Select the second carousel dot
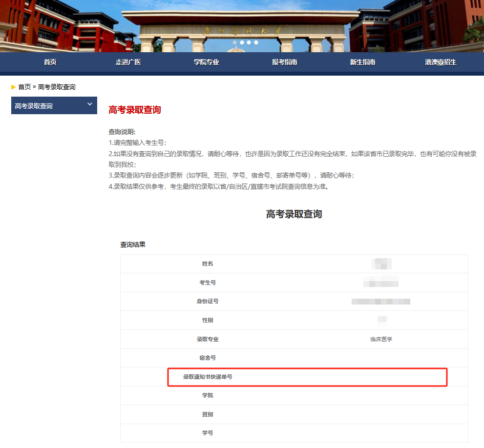The image size is (484, 448). [242, 42]
